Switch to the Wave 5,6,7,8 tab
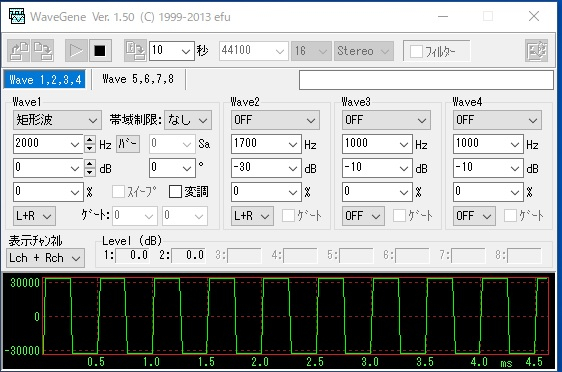Screen dimensions: 562x372 (x=138, y=79)
